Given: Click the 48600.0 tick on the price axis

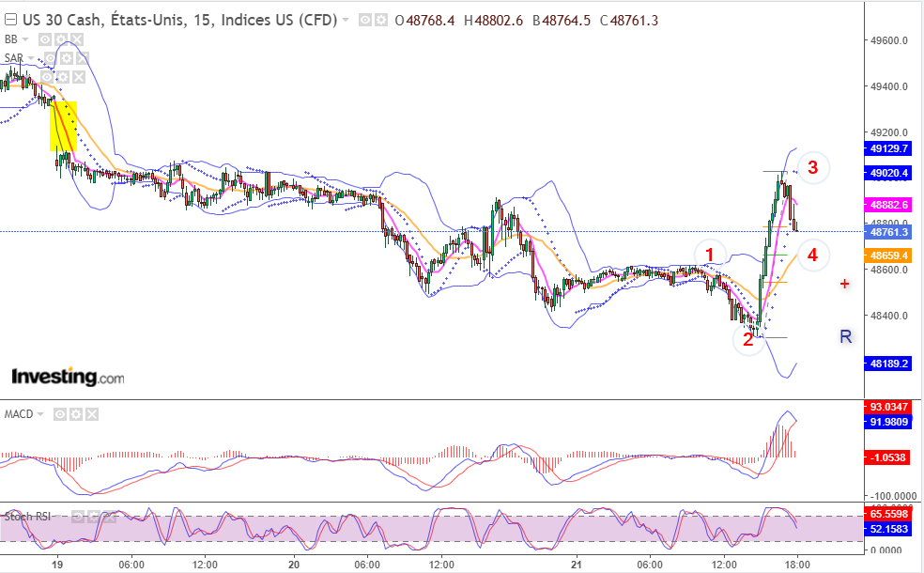Looking at the screenshot, I should tap(888, 270).
